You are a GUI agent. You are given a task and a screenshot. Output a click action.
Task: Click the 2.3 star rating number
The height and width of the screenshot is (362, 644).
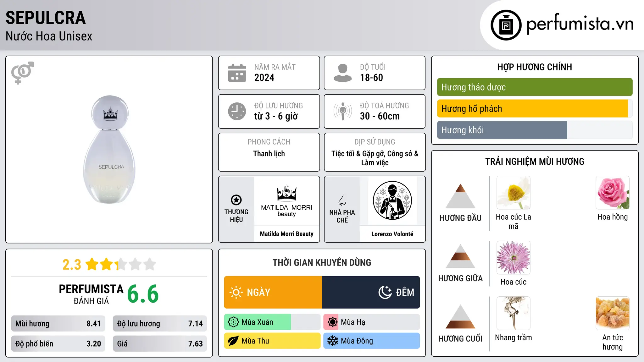click(x=72, y=265)
